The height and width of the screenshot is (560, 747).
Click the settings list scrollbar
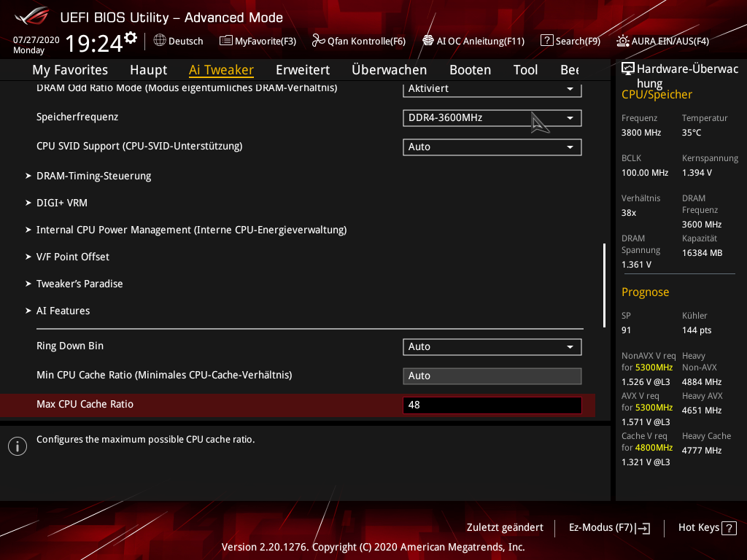(604, 285)
